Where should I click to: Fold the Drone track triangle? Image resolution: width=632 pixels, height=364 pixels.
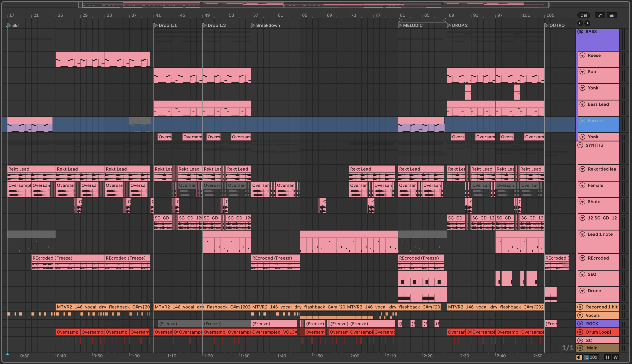582,290
